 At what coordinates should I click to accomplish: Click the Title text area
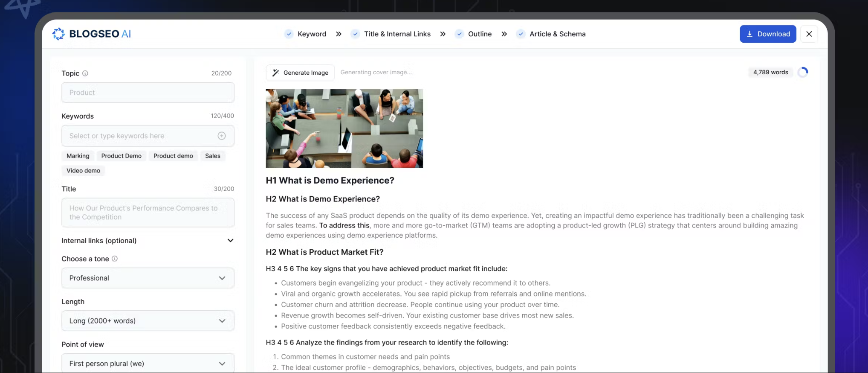tap(148, 213)
